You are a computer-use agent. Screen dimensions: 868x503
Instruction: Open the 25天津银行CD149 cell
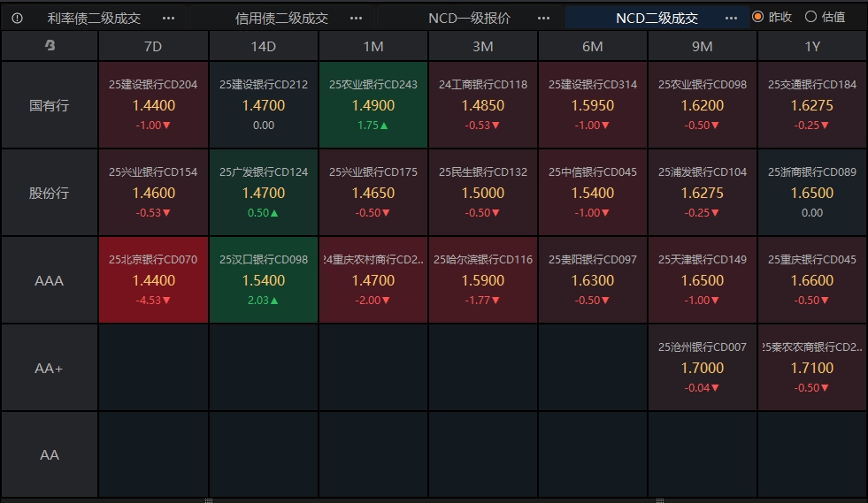click(702, 280)
